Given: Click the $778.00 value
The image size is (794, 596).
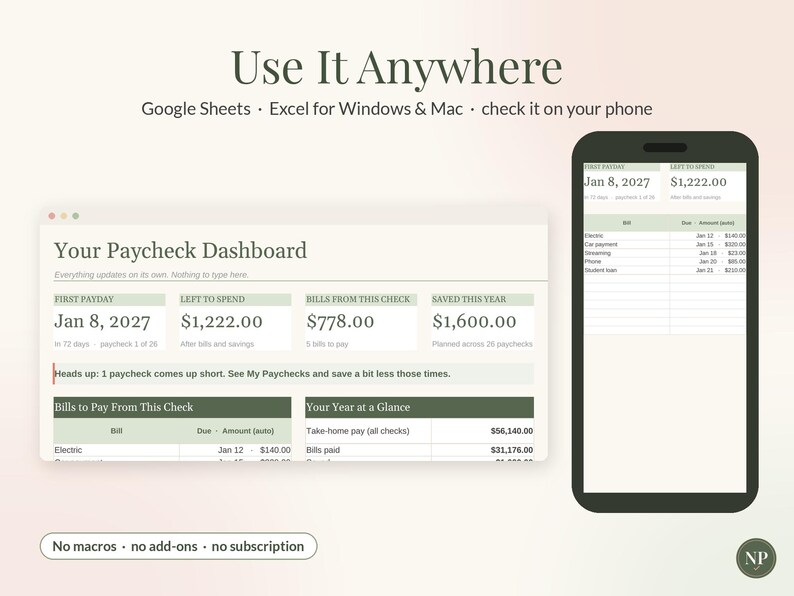Looking at the screenshot, I should tap(340, 322).
